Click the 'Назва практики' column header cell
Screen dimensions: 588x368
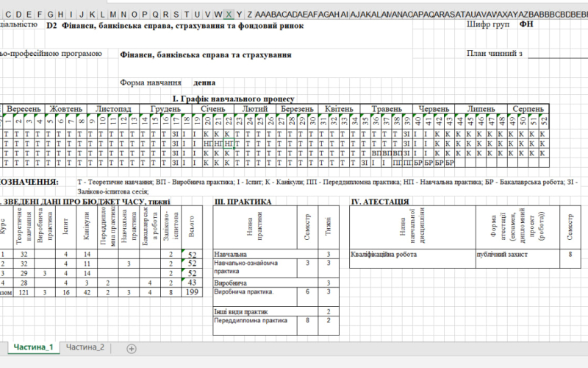point(255,227)
